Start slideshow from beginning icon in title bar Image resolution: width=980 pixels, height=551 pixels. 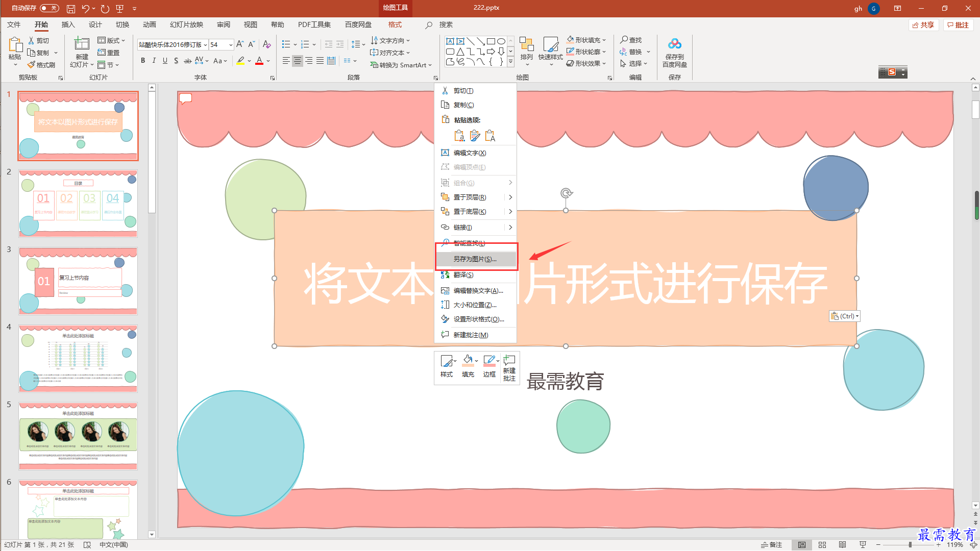tap(120, 9)
